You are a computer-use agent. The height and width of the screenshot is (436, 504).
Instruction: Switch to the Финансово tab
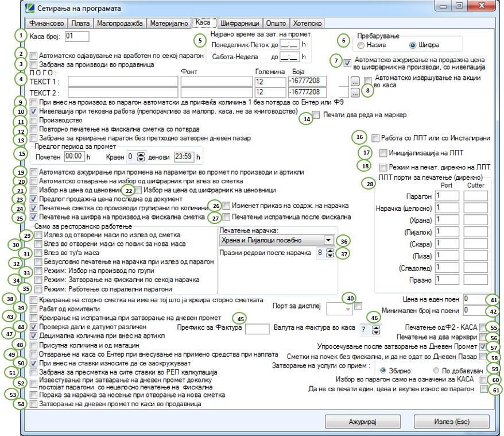coord(46,23)
